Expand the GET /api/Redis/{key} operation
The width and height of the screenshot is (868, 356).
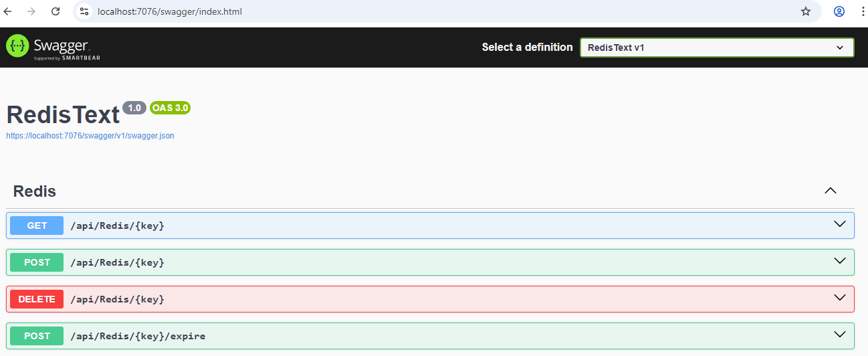click(x=430, y=226)
